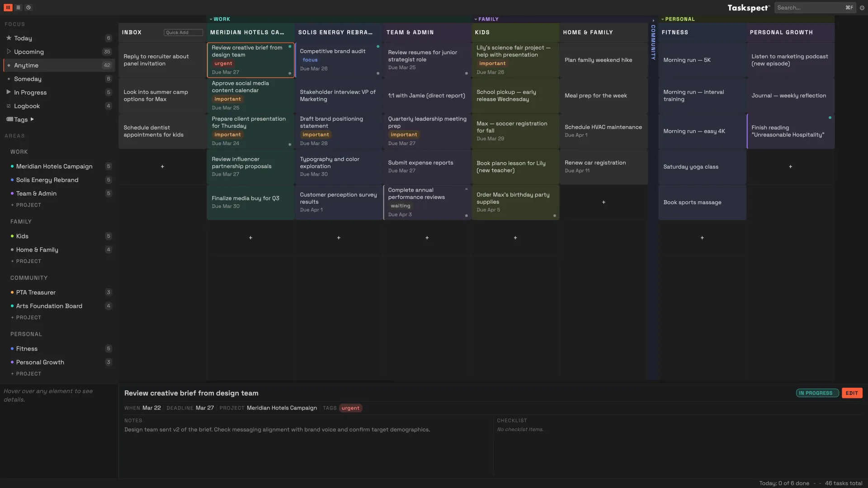Screen dimensions: 868x488
Task: Click the Quick Add field in Inbox
Action: pyautogui.click(x=183, y=32)
